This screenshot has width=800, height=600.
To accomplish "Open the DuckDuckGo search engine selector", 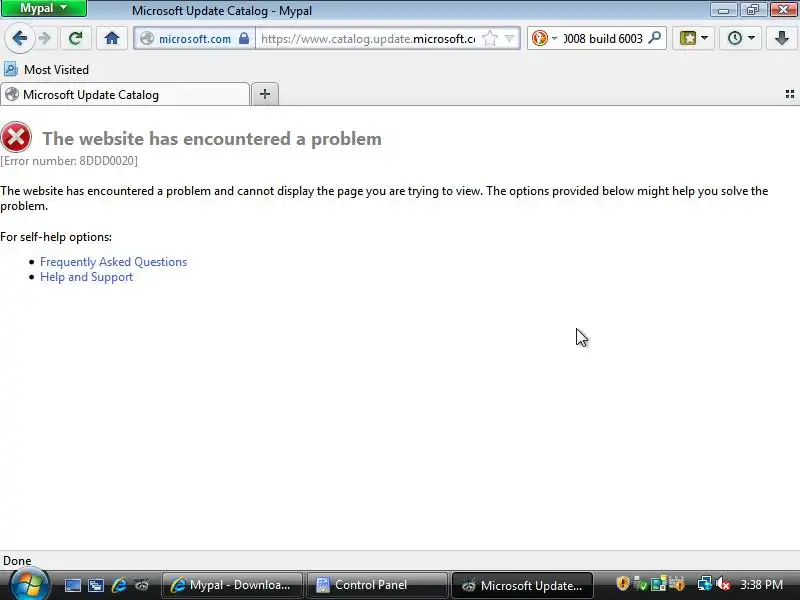I will [x=544, y=38].
